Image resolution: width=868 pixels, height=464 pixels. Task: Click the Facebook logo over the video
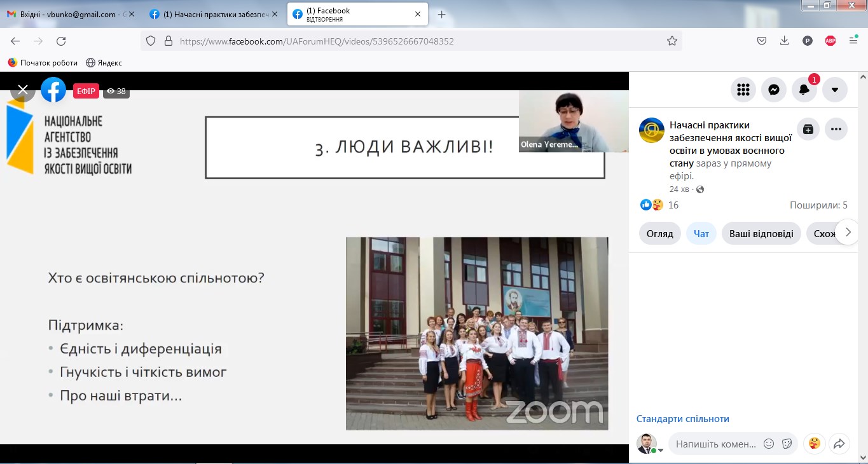pyautogui.click(x=53, y=90)
